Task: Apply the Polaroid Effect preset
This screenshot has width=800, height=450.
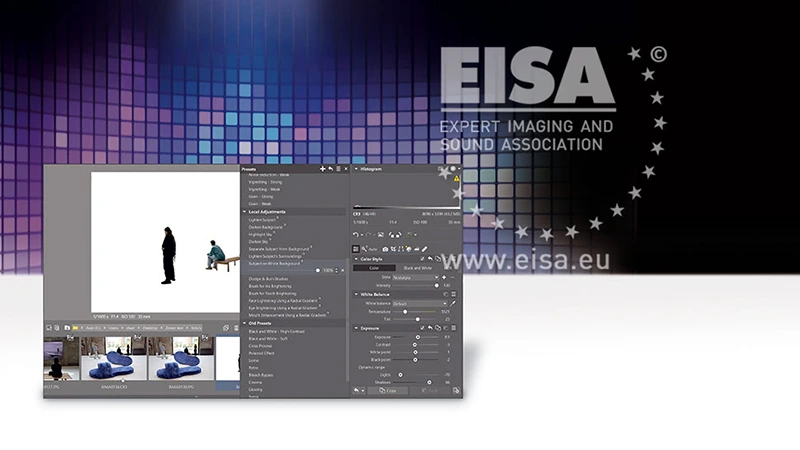Action: pos(261,353)
